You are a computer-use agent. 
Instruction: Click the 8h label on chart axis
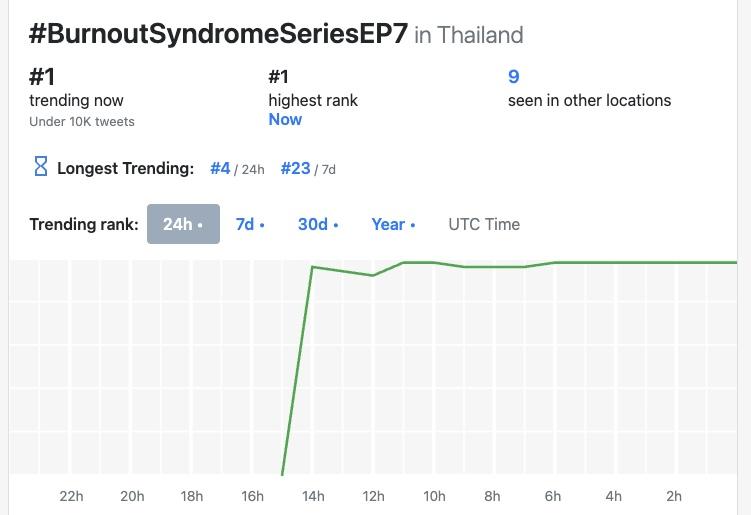pyautogui.click(x=493, y=495)
